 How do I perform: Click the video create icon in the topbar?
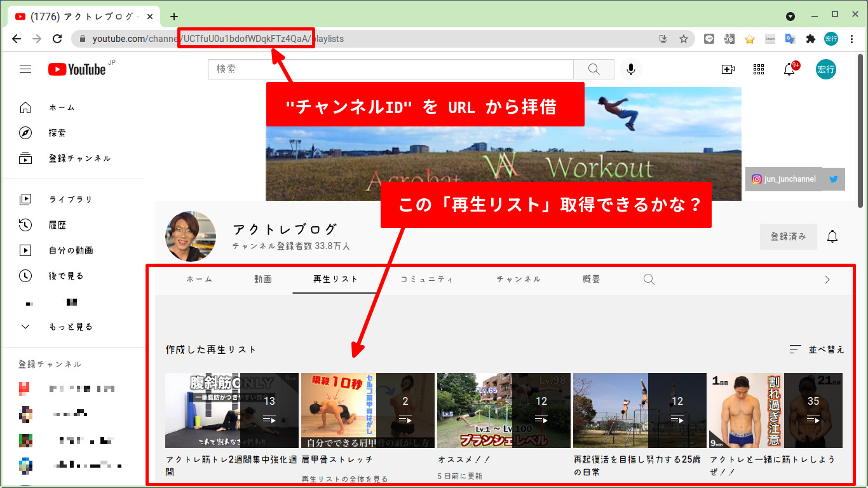tap(728, 69)
